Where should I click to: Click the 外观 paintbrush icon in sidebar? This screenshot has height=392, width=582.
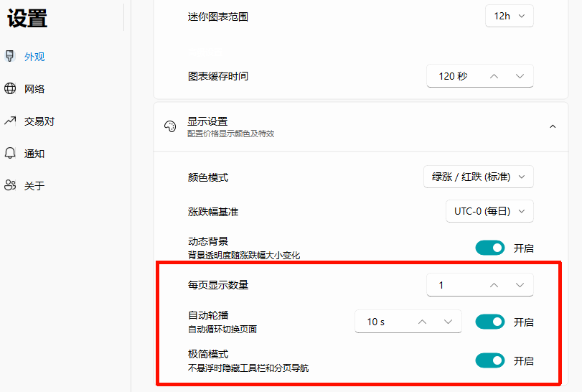point(10,57)
